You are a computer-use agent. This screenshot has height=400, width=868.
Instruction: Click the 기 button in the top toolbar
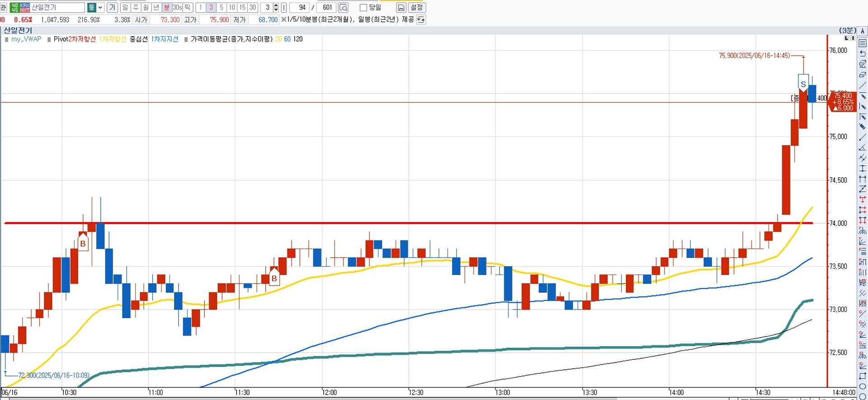(113, 8)
